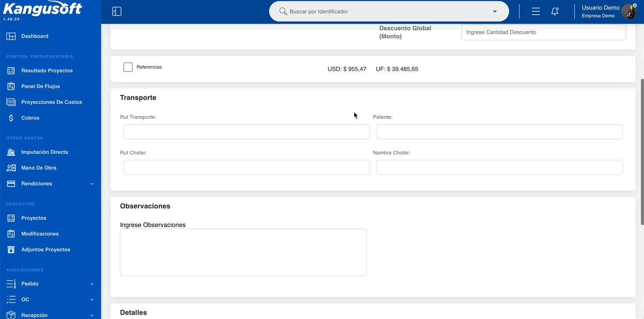Viewport: 644px width, 319px height.
Task: Open Imputación Directa
Action: pos(44,152)
